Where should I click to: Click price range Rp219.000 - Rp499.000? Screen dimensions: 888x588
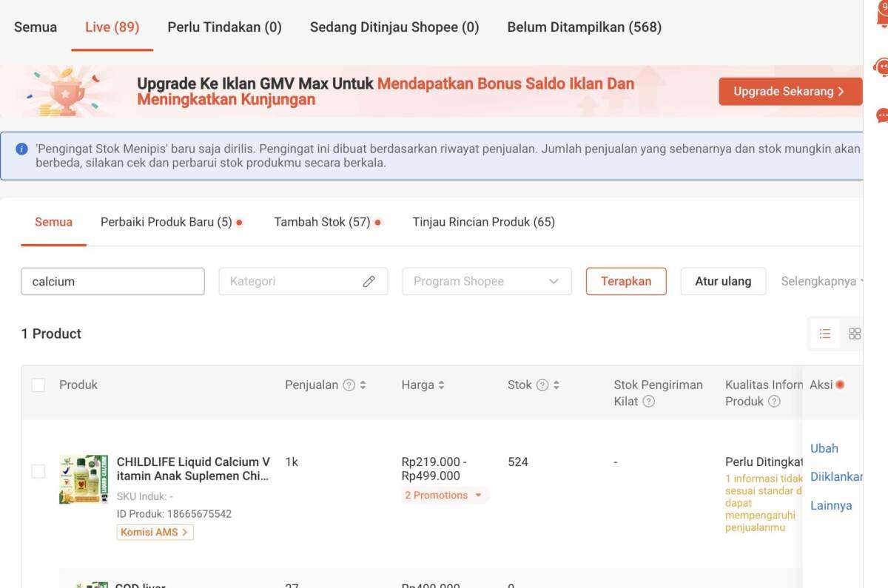(434, 469)
